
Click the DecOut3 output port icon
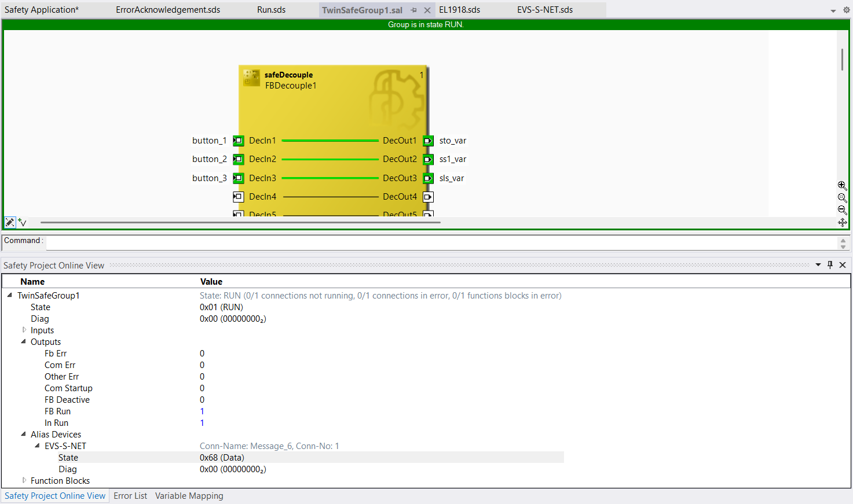[428, 178]
